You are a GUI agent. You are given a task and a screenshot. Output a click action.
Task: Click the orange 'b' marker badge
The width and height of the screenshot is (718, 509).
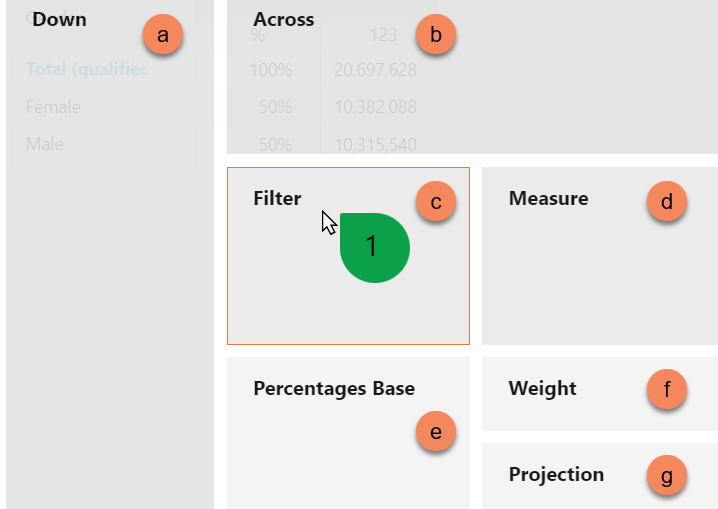point(435,34)
